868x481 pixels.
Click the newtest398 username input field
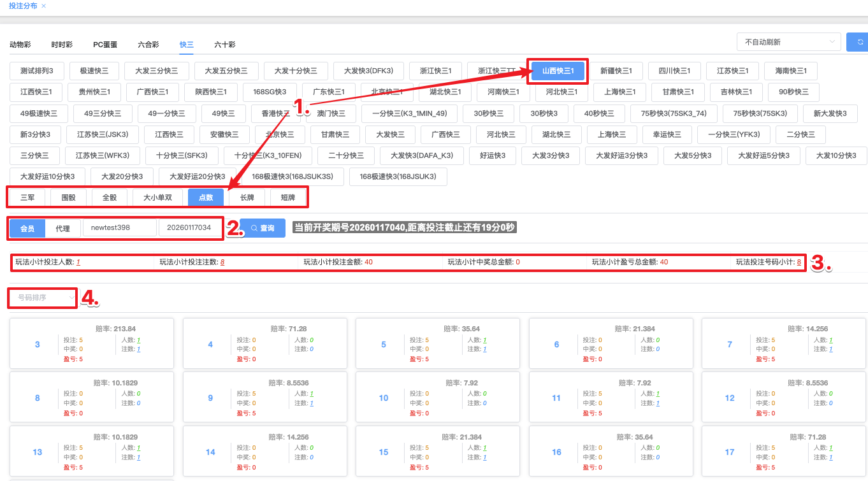(119, 228)
